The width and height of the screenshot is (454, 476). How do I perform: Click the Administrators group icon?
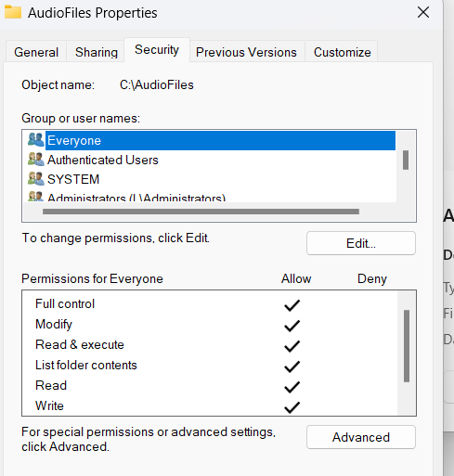[x=36, y=197]
